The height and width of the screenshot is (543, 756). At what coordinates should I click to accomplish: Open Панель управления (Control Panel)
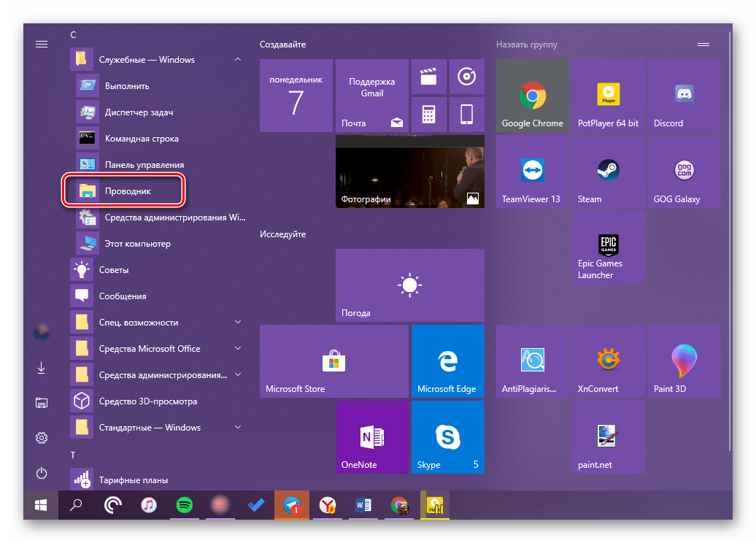(162, 165)
